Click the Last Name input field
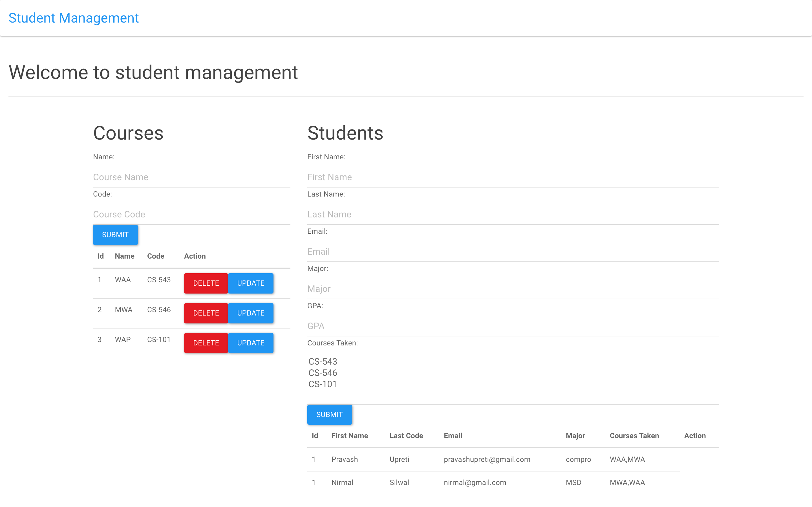Screen dimensions: 812x507 tap(513, 214)
